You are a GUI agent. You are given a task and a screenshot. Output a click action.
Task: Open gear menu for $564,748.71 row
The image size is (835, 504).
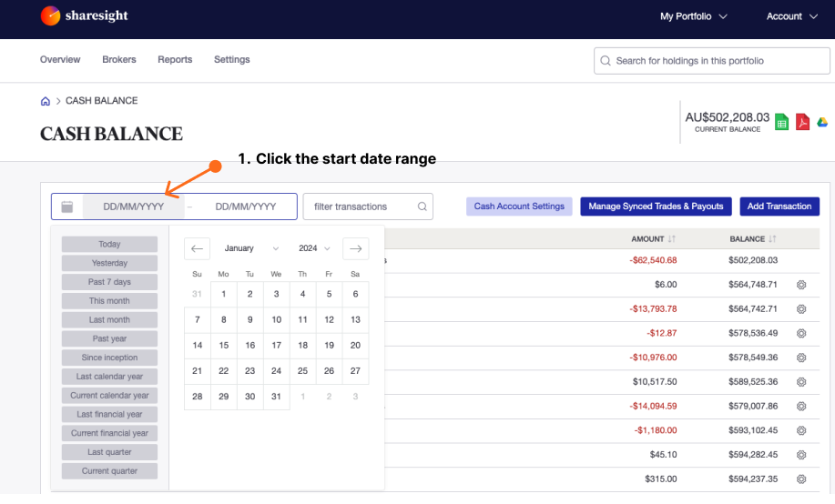(801, 285)
